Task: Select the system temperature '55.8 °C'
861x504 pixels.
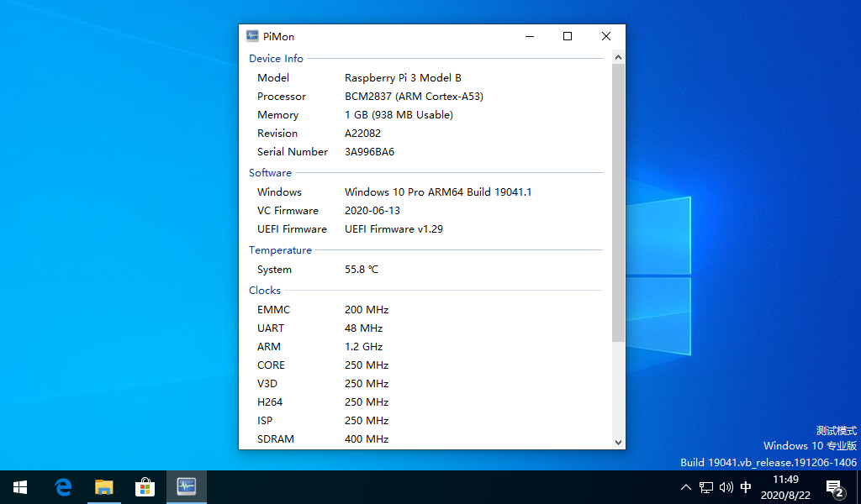Action: pos(362,270)
